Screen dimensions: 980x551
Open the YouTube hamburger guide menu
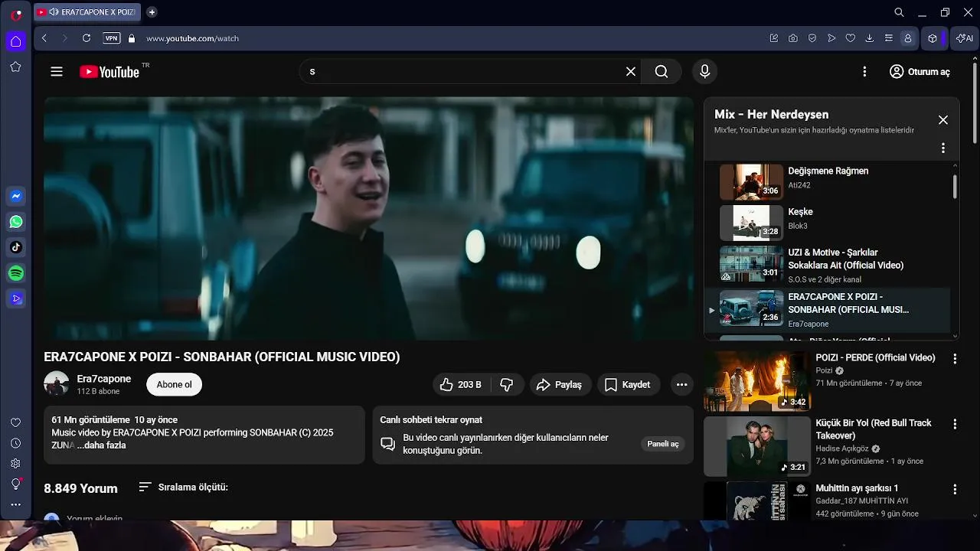tap(57, 72)
